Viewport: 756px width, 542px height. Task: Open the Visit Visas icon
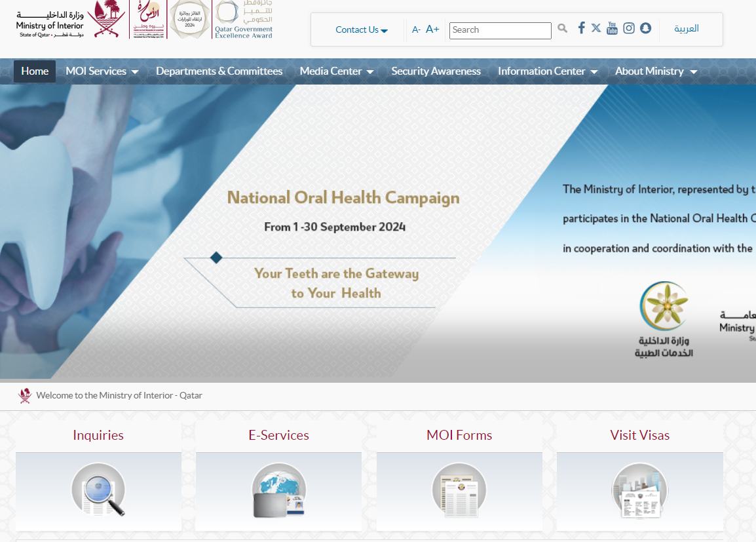pos(639,490)
